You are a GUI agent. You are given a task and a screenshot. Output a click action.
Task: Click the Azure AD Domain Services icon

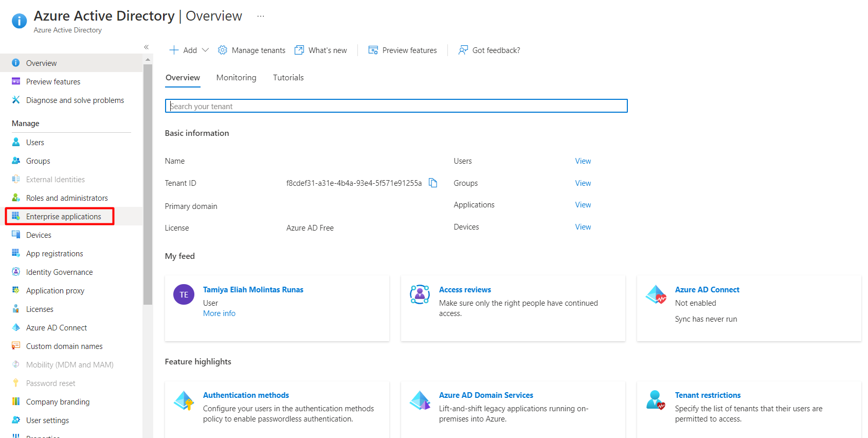click(420, 400)
